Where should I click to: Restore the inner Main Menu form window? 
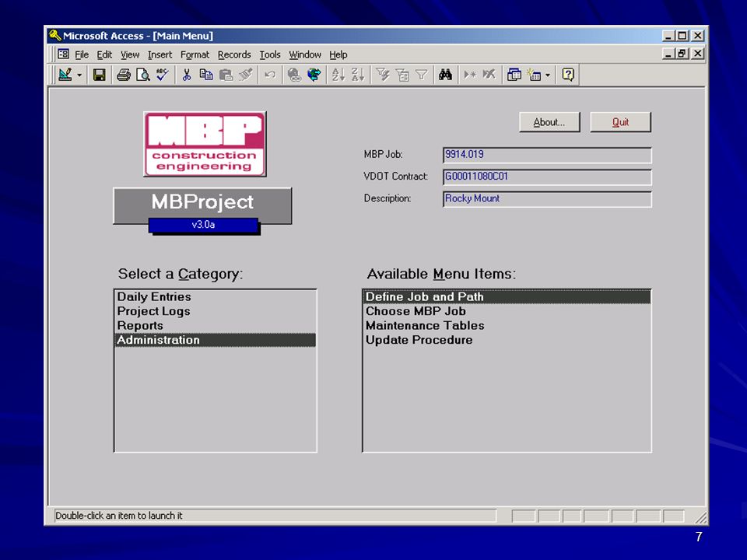[x=682, y=54]
